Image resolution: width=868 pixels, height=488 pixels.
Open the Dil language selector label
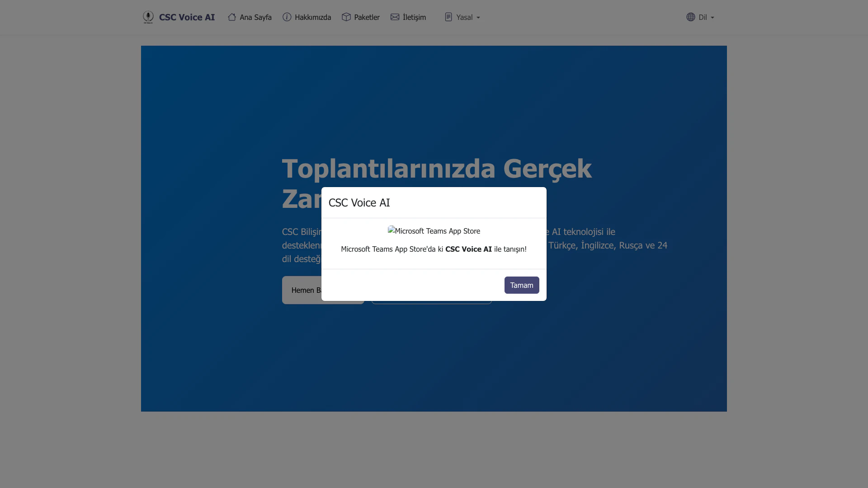tap(703, 17)
